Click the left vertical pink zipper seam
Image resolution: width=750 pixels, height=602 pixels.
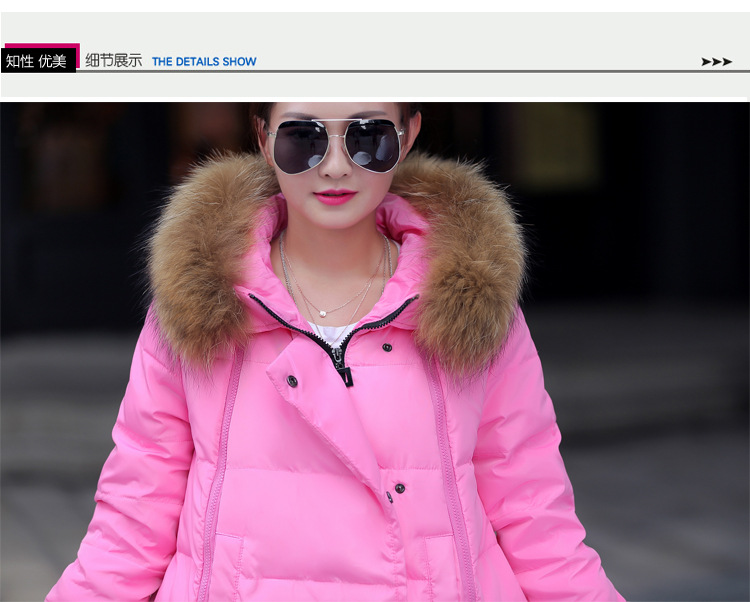pos(220,470)
